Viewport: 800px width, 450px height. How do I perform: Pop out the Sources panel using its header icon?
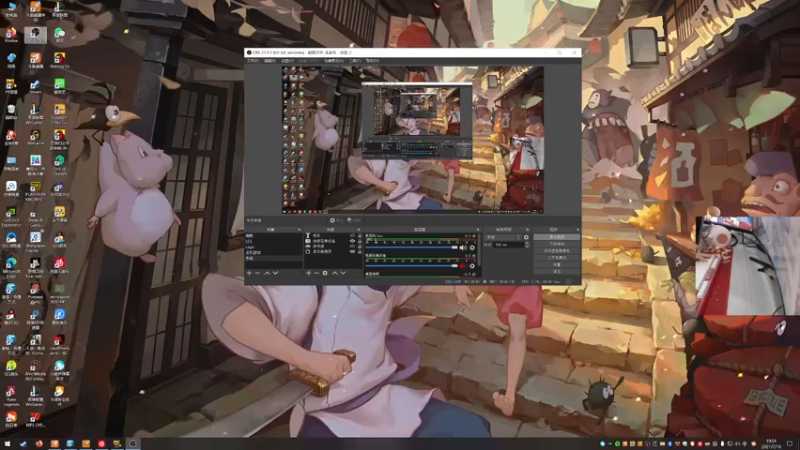tap(359, 230)
